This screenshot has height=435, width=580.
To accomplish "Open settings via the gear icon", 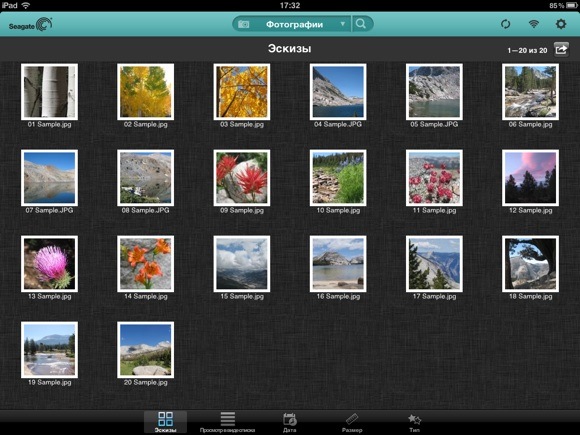I will [x=561, y=24].
